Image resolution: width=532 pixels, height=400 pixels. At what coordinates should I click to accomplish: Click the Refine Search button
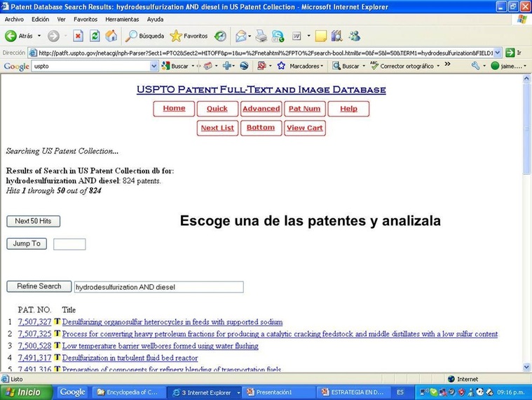pos(39,286)
